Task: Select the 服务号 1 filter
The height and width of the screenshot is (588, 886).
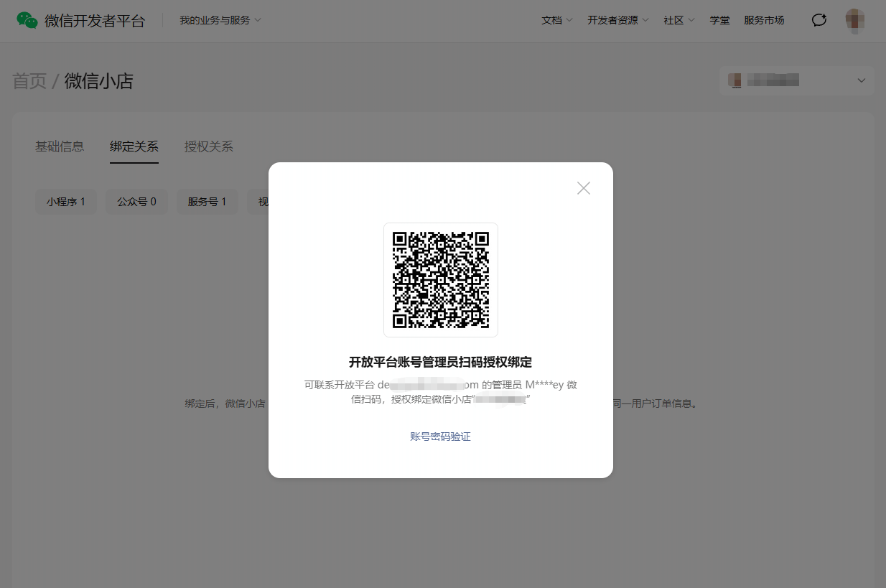Action: click(207, 202)
